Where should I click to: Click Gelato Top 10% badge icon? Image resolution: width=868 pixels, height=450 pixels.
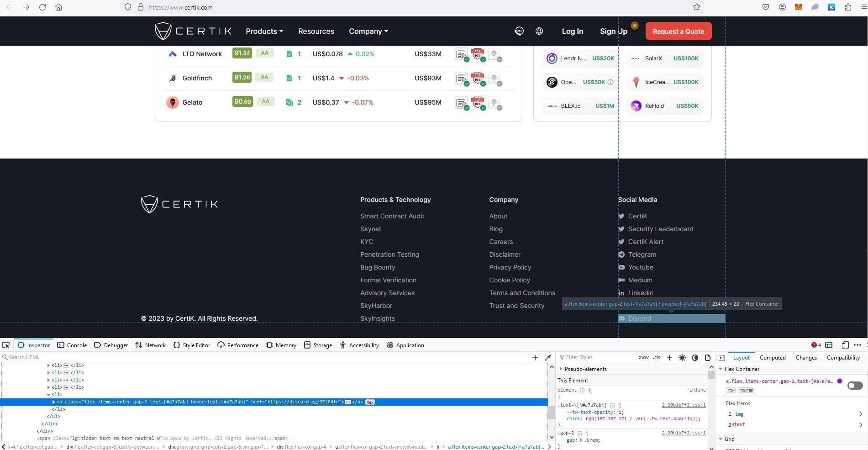coord(478,103)
